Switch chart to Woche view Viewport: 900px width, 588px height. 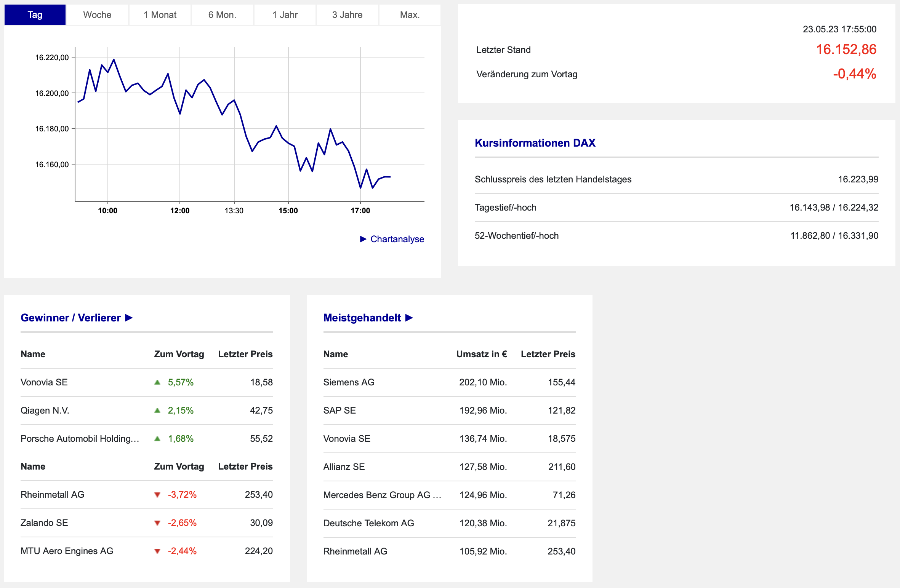(x=98, y=15)
